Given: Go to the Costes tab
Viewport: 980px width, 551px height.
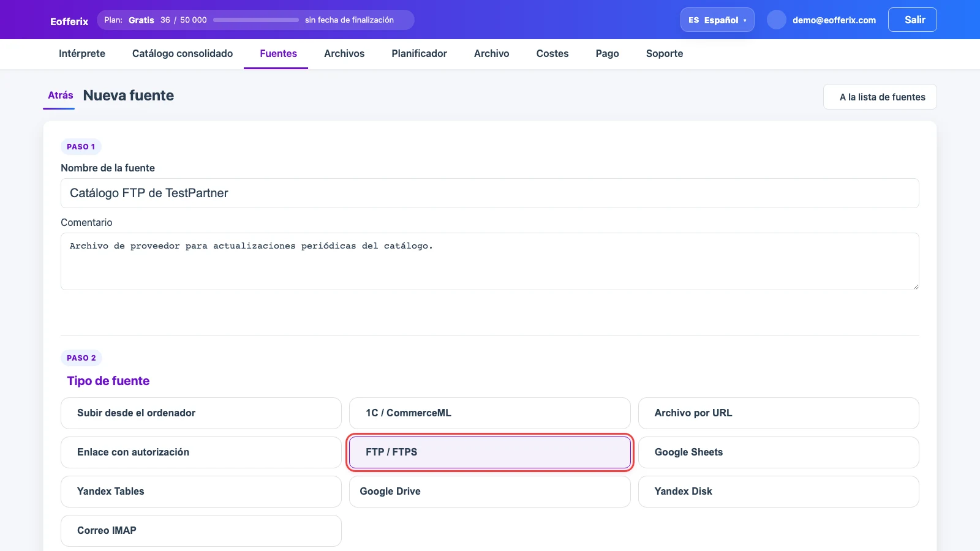Looking at the screenshot, I should 552,54.
